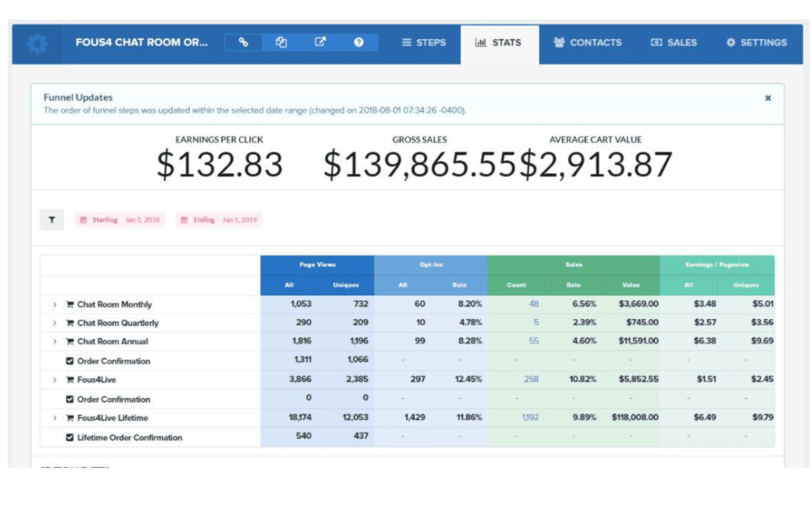
Task: Click the filter funnel icon button
Action: (52, 220)
